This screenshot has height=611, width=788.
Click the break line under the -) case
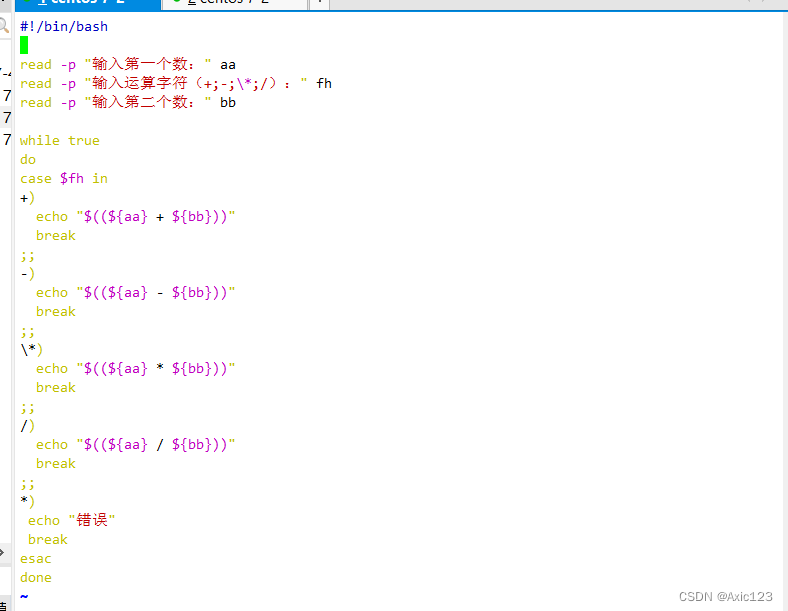click(x=56, y=312)
